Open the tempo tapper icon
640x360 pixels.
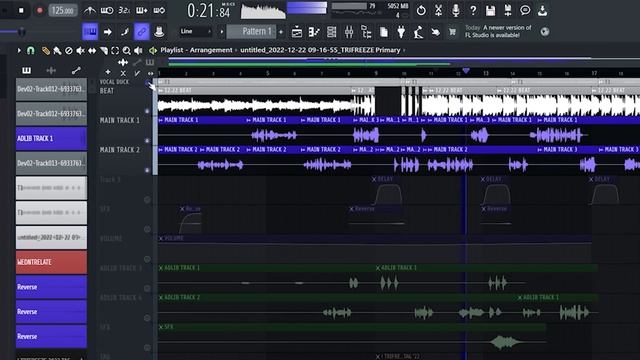click(x=418, y=31)
